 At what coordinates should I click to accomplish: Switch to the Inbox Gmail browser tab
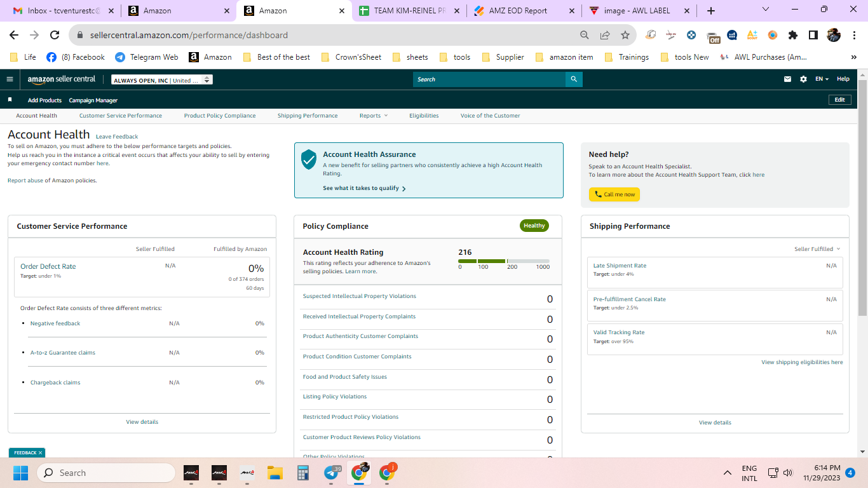[62, 11]
